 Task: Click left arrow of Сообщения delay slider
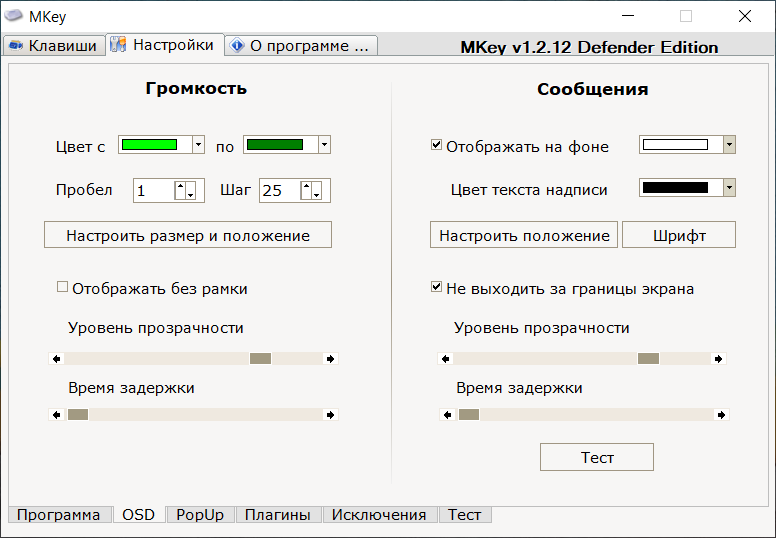pyautogui.click(x=447, y=415)
